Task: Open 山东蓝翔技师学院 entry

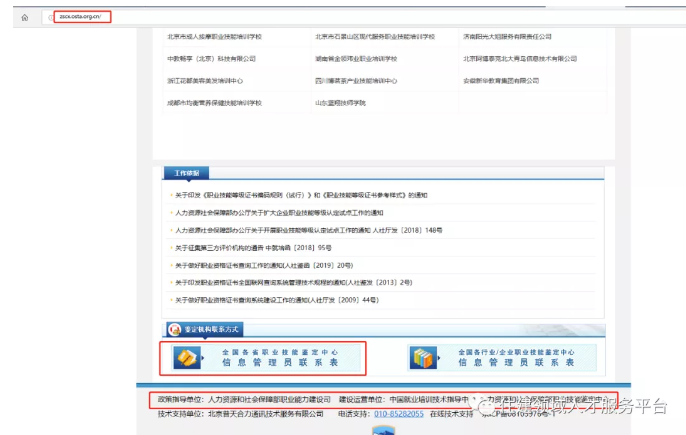Action: click(x=340, y=103)
